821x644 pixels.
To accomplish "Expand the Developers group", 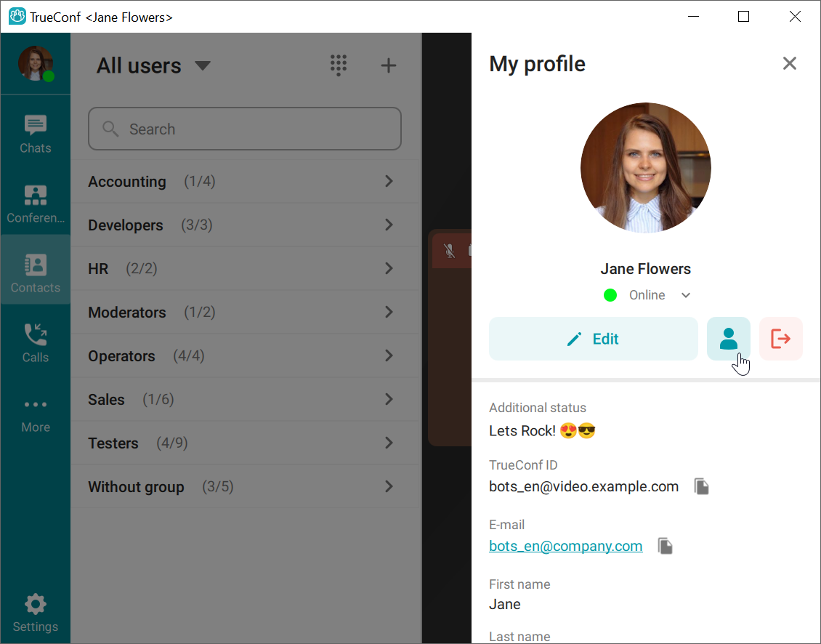I will point(246,225).
